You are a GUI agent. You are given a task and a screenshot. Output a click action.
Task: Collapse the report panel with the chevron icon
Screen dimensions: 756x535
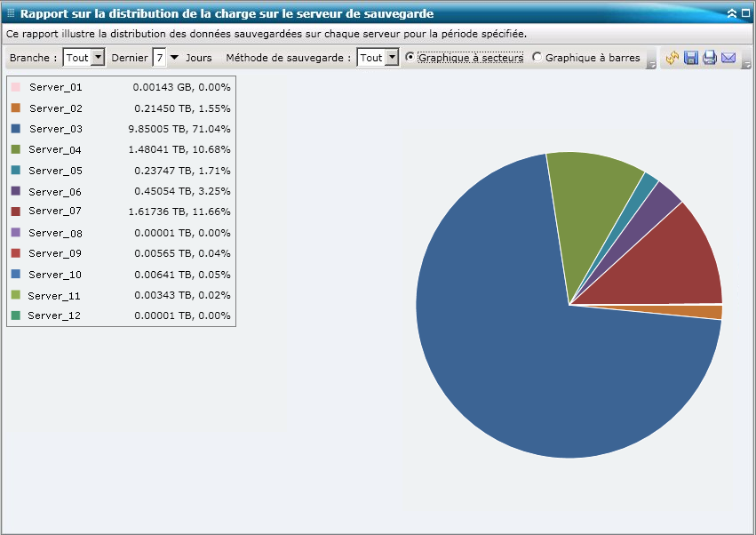pos(732,12)
